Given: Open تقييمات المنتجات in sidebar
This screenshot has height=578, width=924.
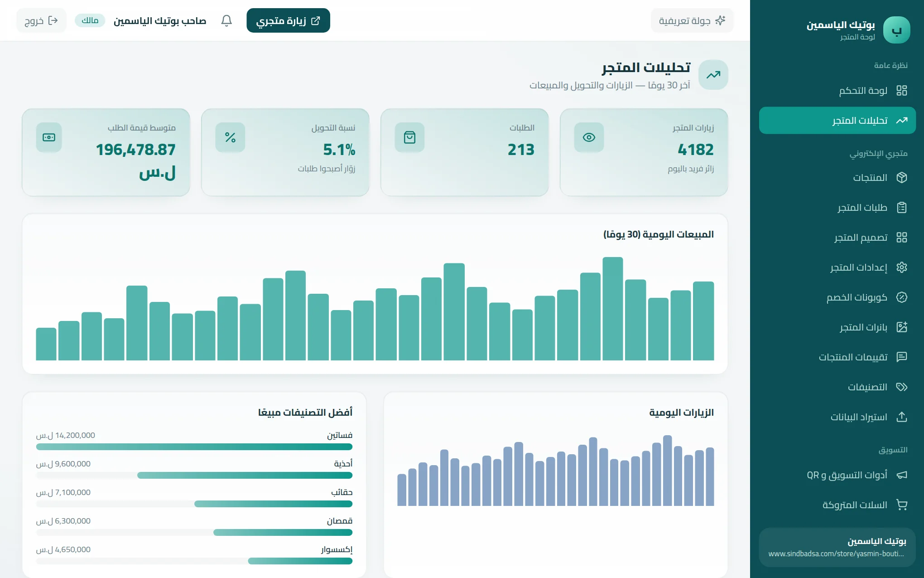Looking at the screenshot, I should (837, 357).
